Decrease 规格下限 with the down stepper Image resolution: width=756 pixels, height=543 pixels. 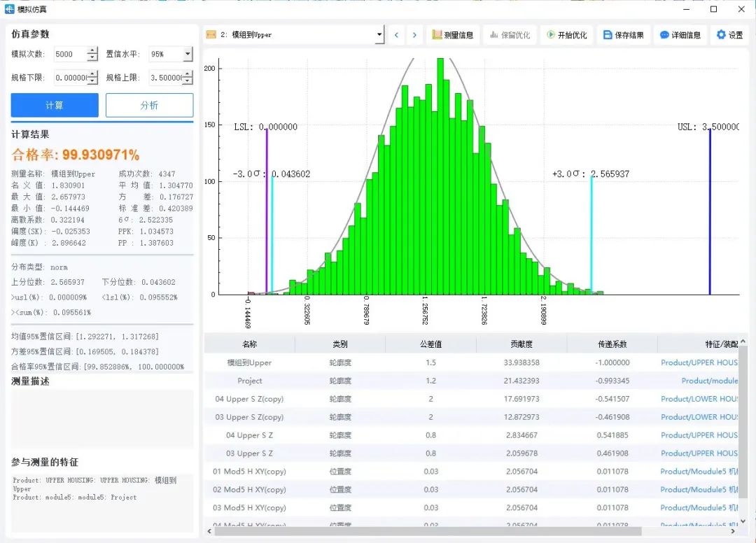(x=92, y=82)
